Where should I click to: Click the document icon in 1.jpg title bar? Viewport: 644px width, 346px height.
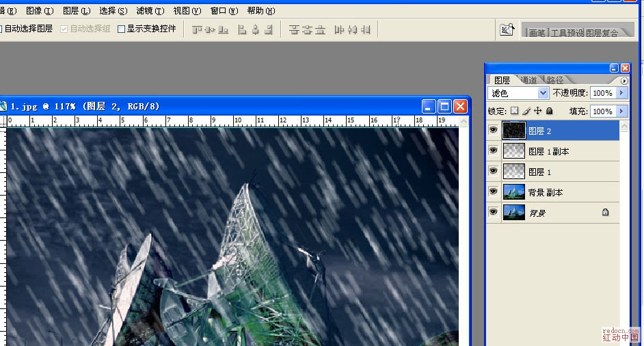tap(3, 107)
